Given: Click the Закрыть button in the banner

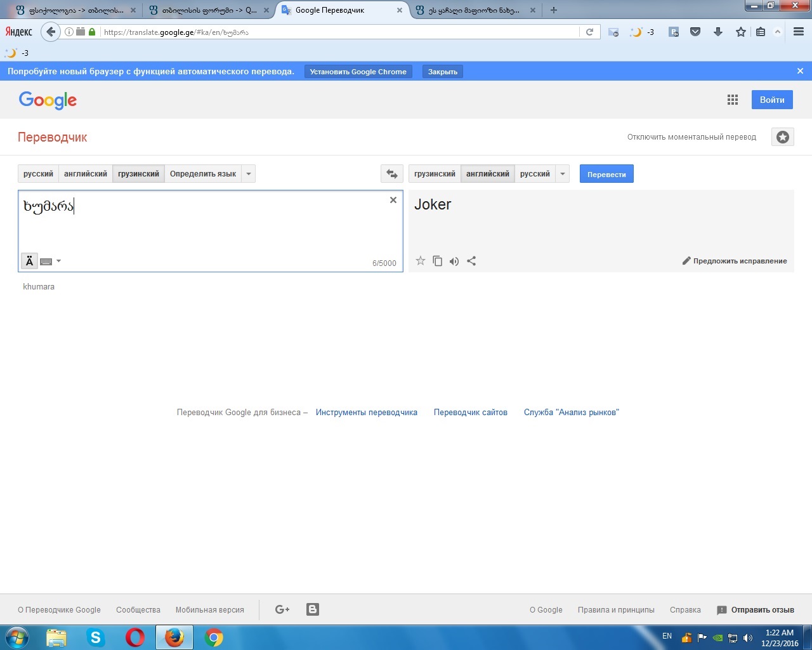Looking at the screenshot, I should coord(443,72).
